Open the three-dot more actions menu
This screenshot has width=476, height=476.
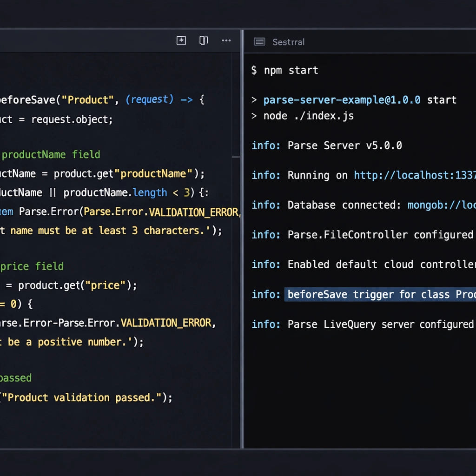pyautogui.click(x=226, y=41)
